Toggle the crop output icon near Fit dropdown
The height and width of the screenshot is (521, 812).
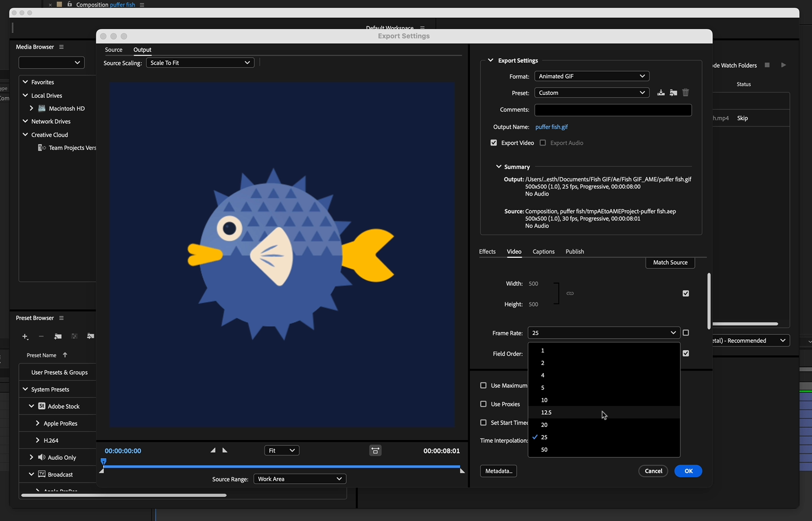375,450
